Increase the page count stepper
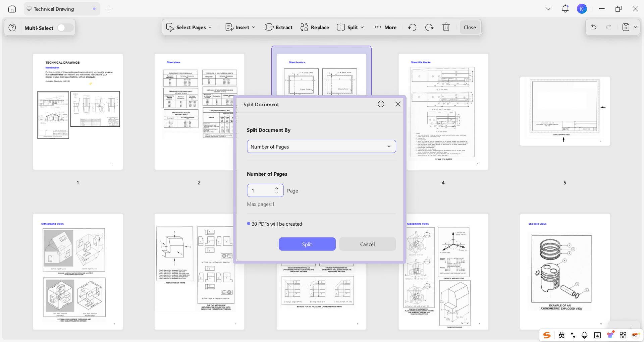Image resolution: width=644 pixels, height=342 pixels. coord(277,188)
